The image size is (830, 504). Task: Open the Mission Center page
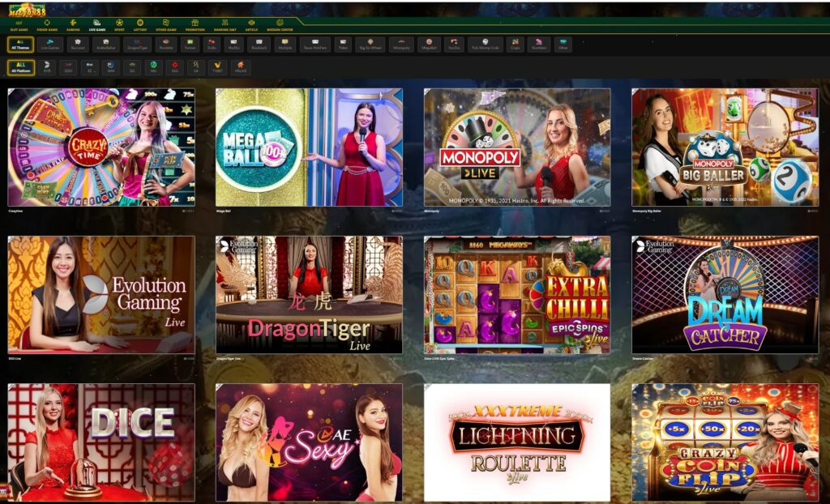(280, 25)
